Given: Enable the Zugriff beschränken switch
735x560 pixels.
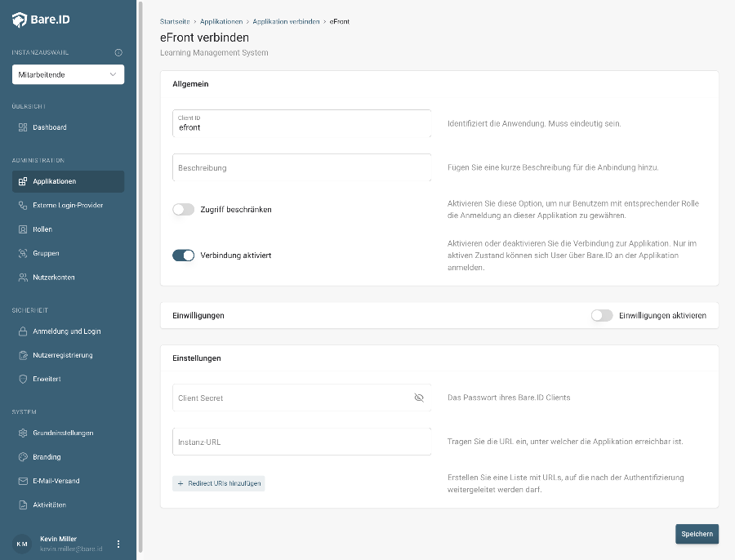Looking at the screenshot, I should (183, 210).
